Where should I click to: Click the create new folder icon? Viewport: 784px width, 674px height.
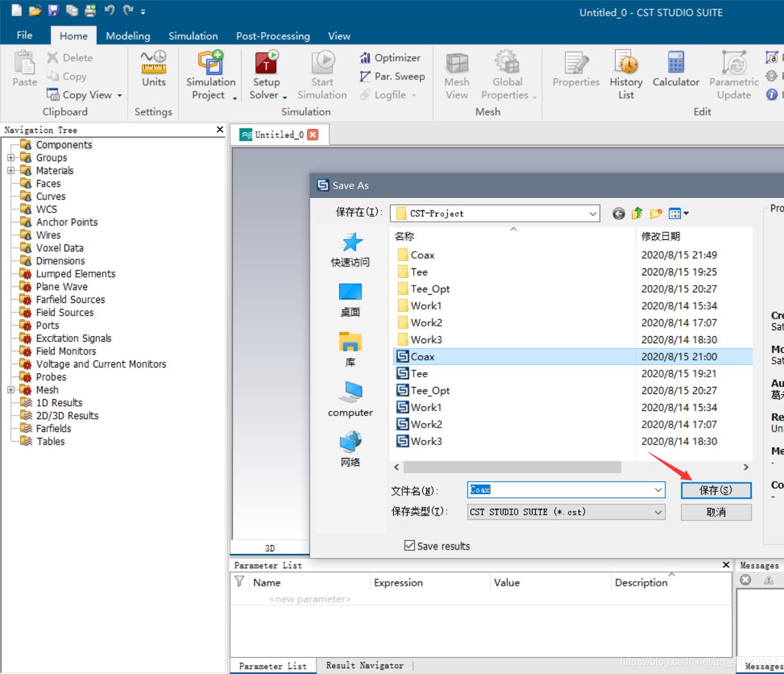click(656, 213)
